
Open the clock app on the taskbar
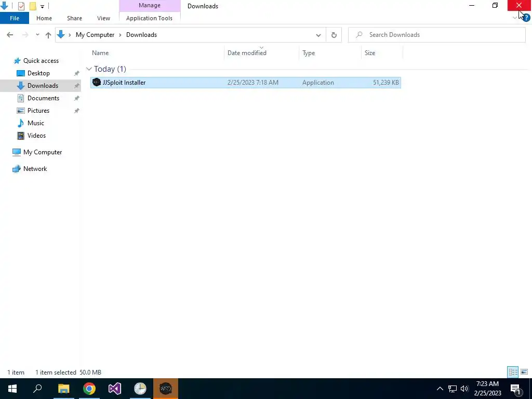(x=140, y=389)
